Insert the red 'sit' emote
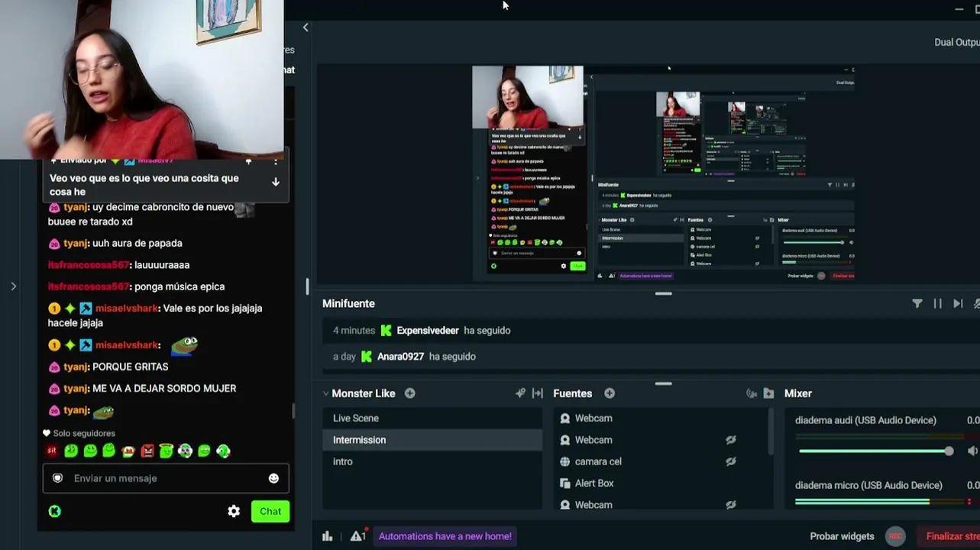 click(52, 451)
